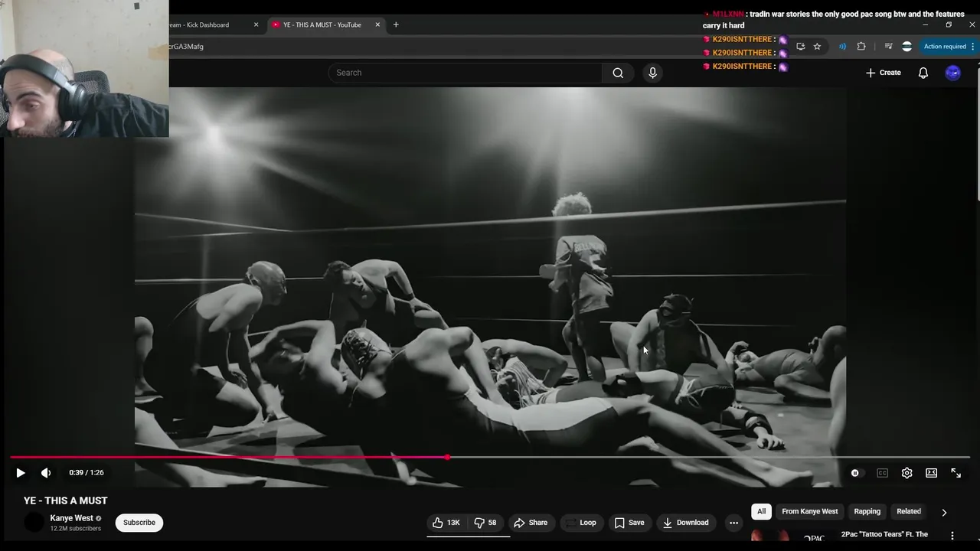Open the player settings gear
Viewport: 980px width, 551px height.
906,473
